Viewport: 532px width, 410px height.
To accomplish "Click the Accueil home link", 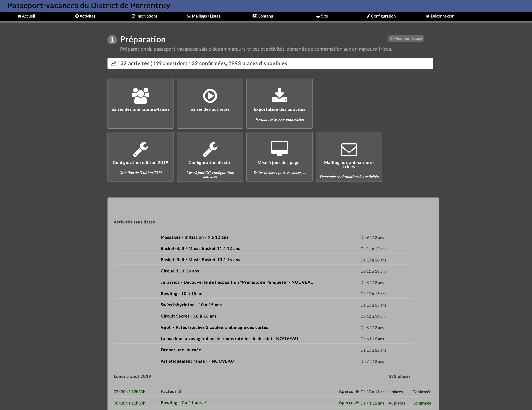I will (26, 16).
